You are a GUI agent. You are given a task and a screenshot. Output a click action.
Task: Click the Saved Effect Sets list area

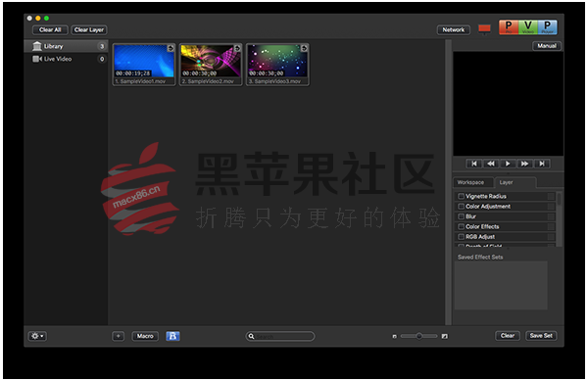tap(501, 285)
